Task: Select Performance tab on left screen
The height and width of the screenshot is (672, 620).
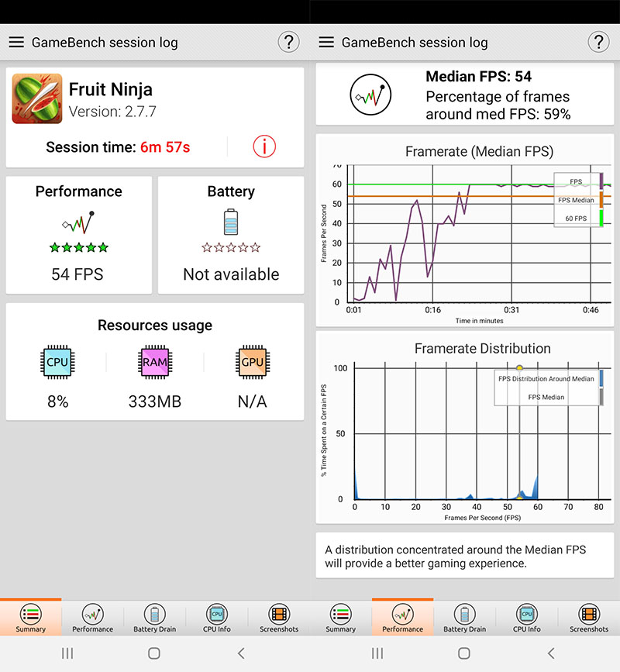Action: pos(92,617)
